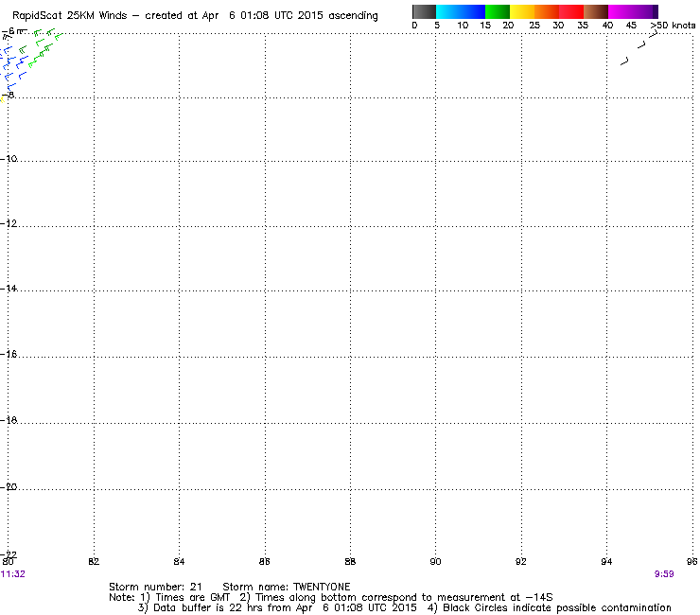Pick the red 30-35 knots legend color
Screen dimensions: 700x615
pos(571,11)
